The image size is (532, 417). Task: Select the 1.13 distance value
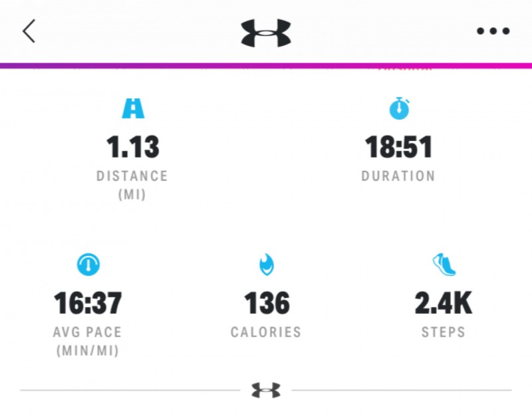(132, 147)
